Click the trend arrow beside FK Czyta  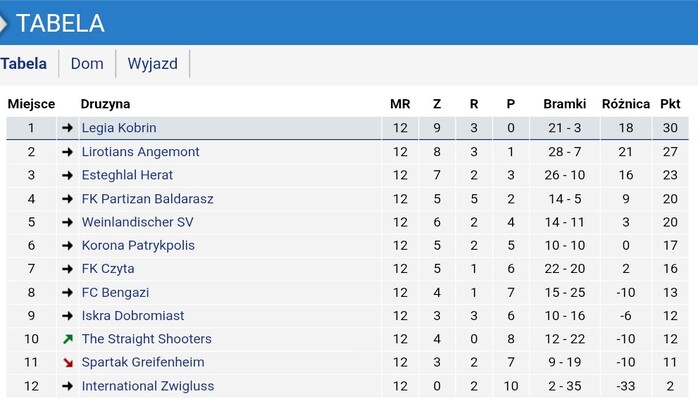[x=68, y=269]
